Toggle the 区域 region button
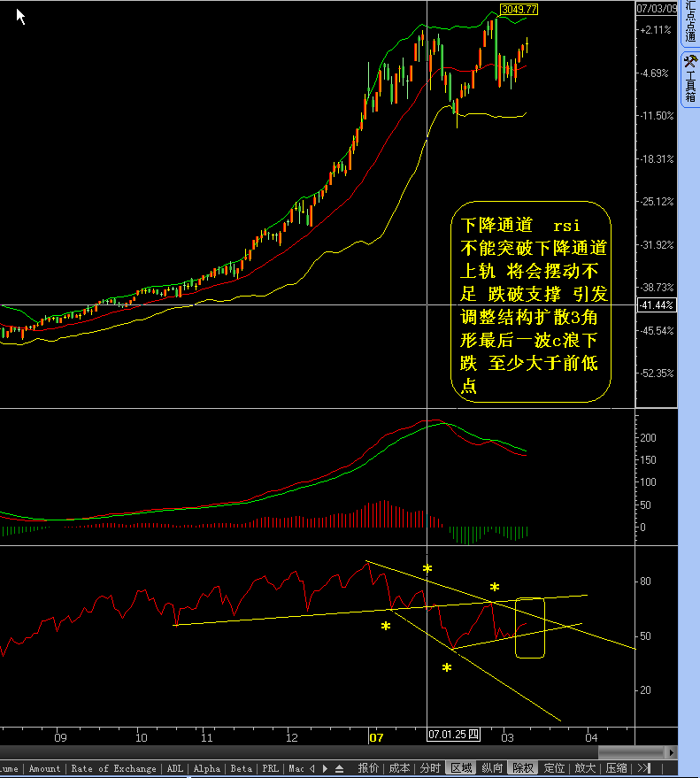Image resolution: width=700 pixels, height=778 pixels. [461, 768]
